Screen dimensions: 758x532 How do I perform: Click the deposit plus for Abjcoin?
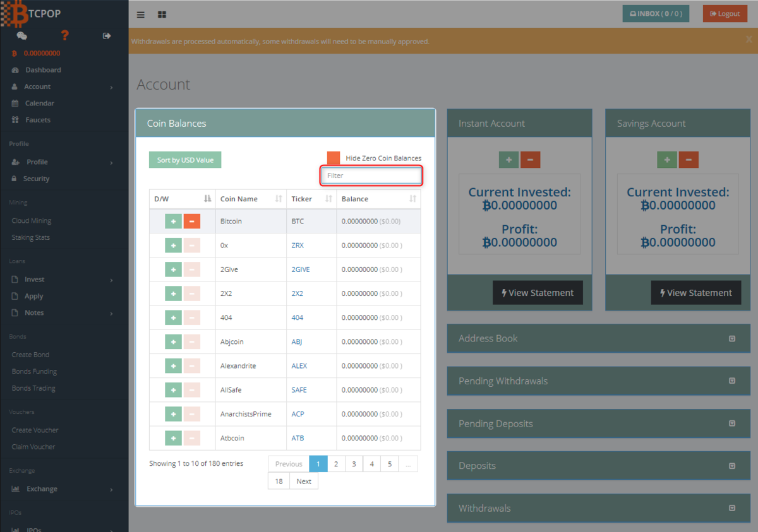173,342
